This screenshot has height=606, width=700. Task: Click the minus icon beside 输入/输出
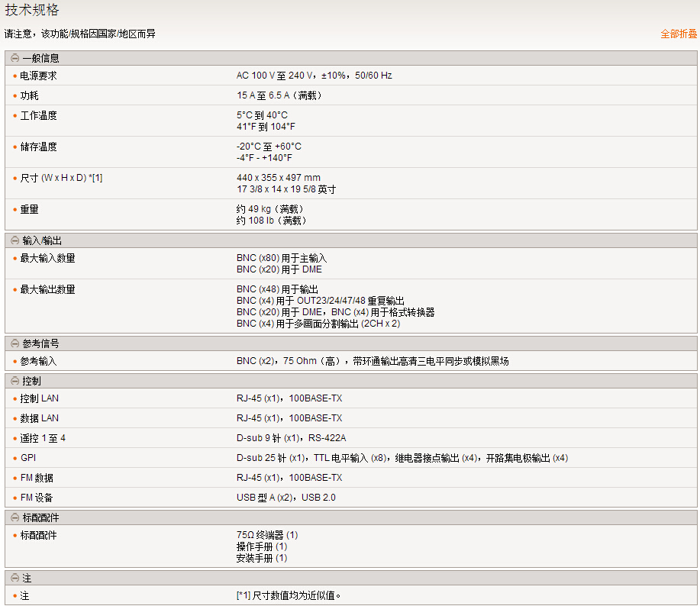(x=15, y=240)
